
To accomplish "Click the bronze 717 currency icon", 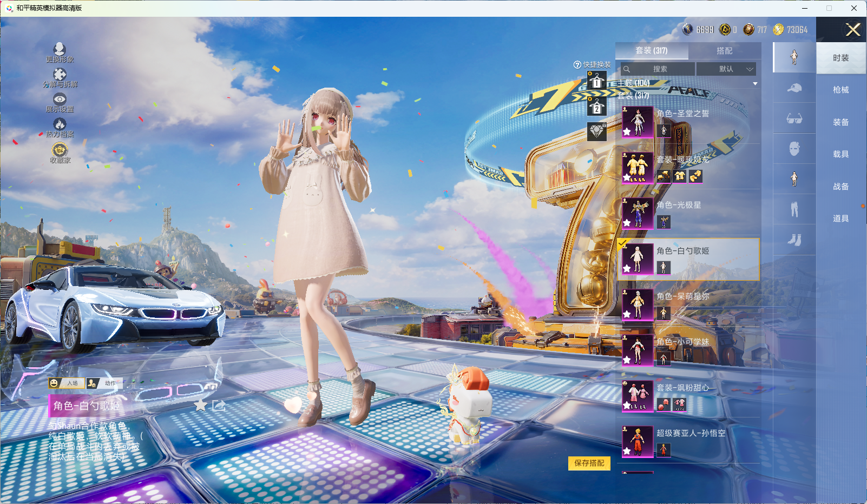I will (749, 29).
